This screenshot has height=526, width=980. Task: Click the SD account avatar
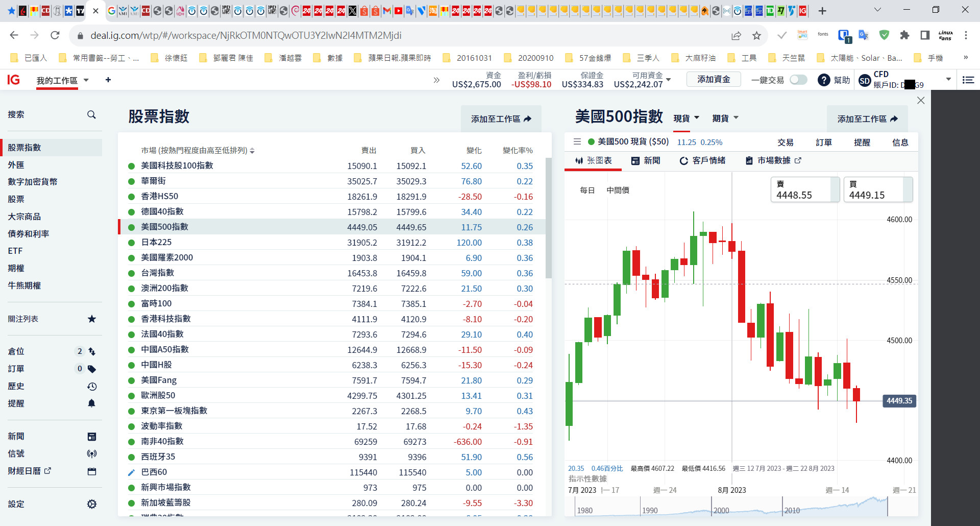pos(865,81)
